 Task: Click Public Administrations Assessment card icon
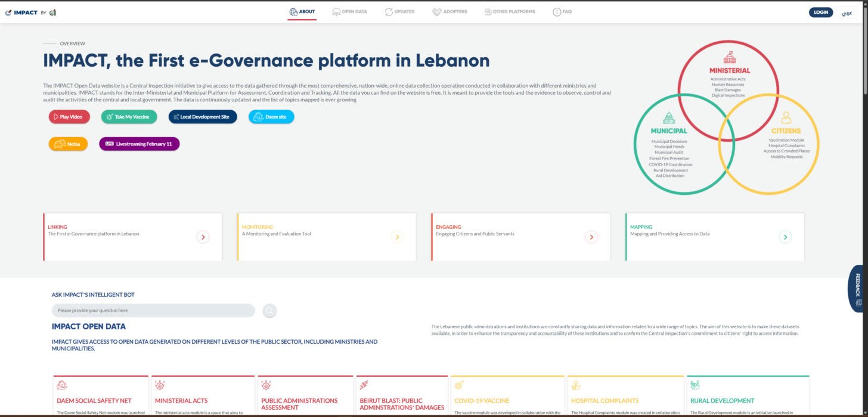[x=266, y=385]
